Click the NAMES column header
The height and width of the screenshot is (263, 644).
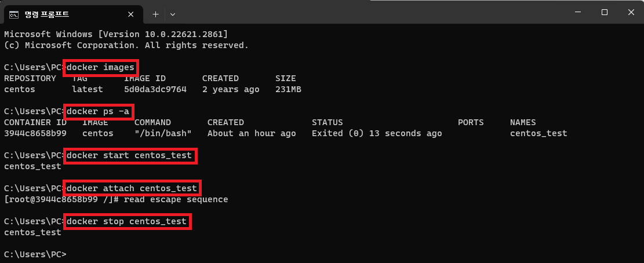click(523, 122)
